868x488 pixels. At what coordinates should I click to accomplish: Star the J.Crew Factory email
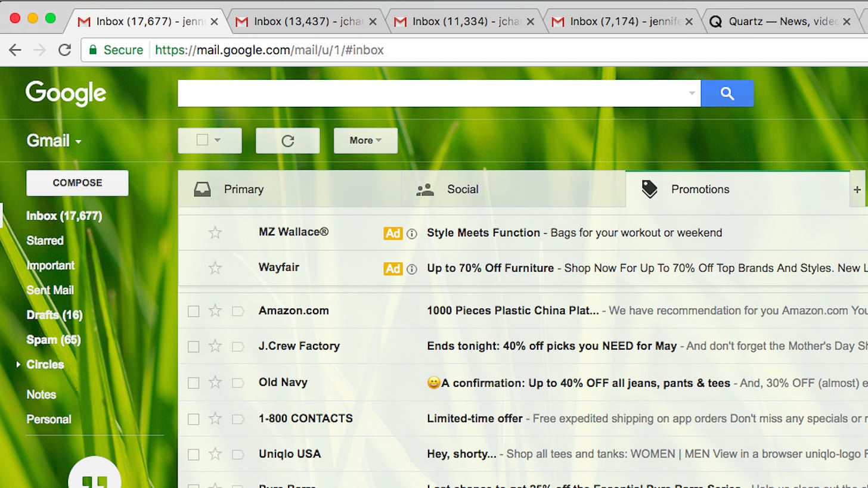point(215,346)
